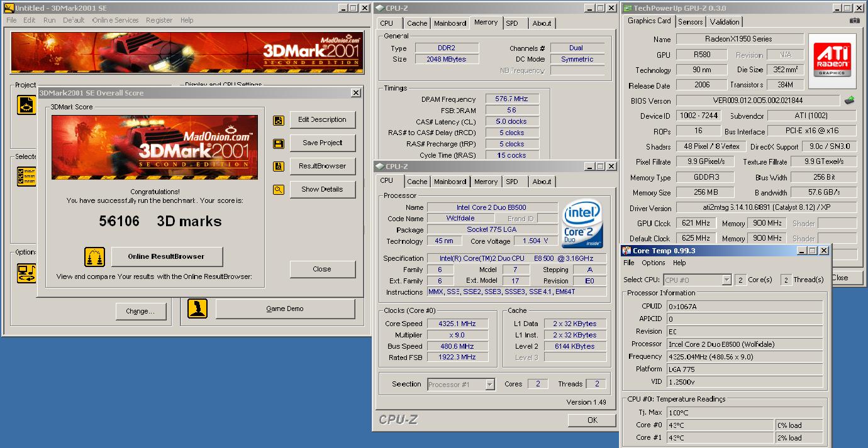
Task: Click the GPU Clock value 621 MHz
Action: coord(697,224)
